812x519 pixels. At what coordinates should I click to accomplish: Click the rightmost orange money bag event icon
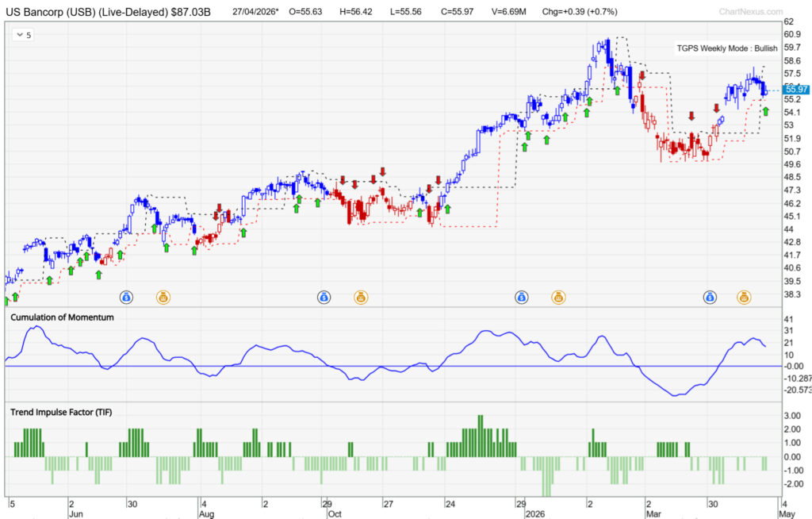click(x=744, y=297)
